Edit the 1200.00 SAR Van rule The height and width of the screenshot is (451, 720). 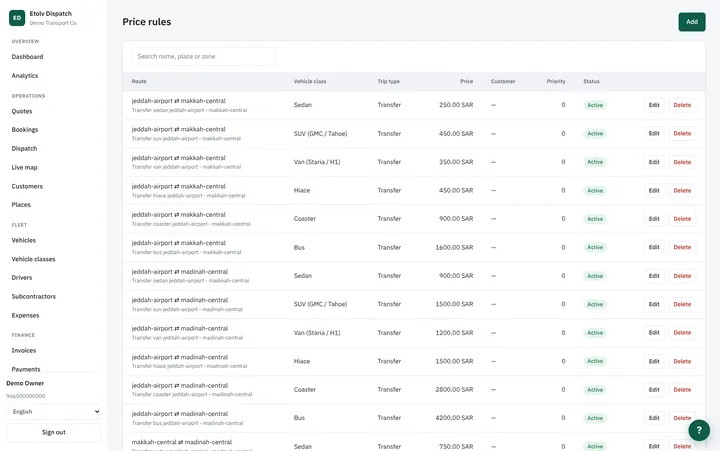654,333
